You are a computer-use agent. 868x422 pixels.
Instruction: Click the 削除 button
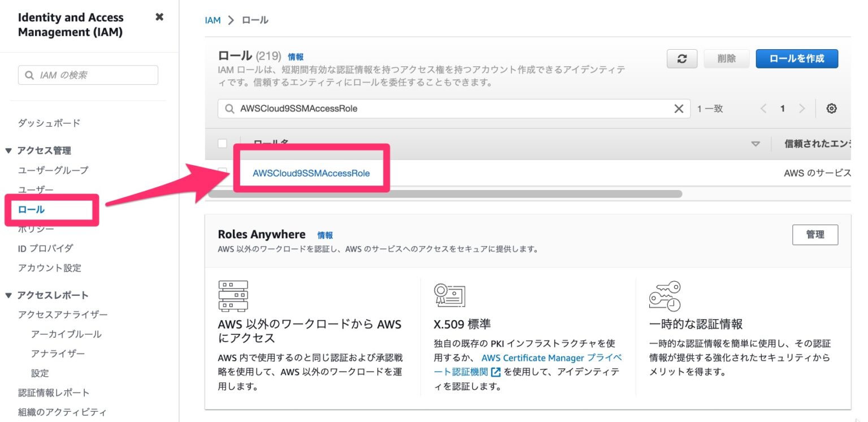(x=727, y=59)
